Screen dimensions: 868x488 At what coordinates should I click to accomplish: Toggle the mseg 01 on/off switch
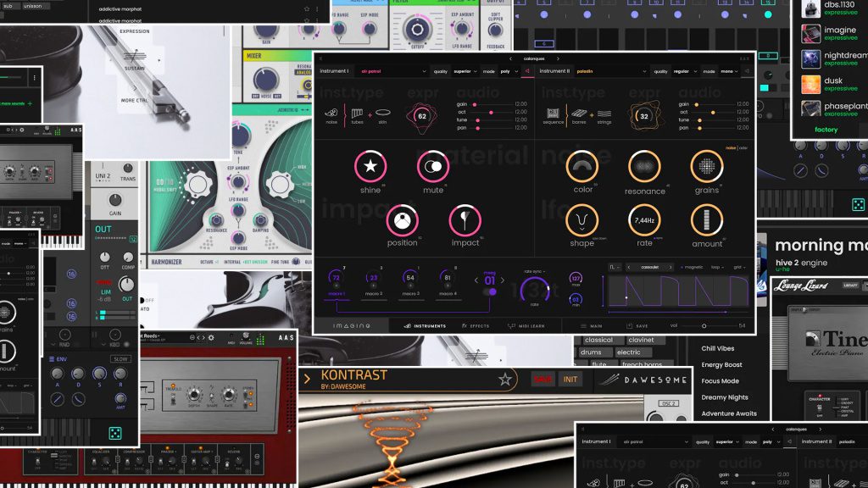click(x=491, y=291)
